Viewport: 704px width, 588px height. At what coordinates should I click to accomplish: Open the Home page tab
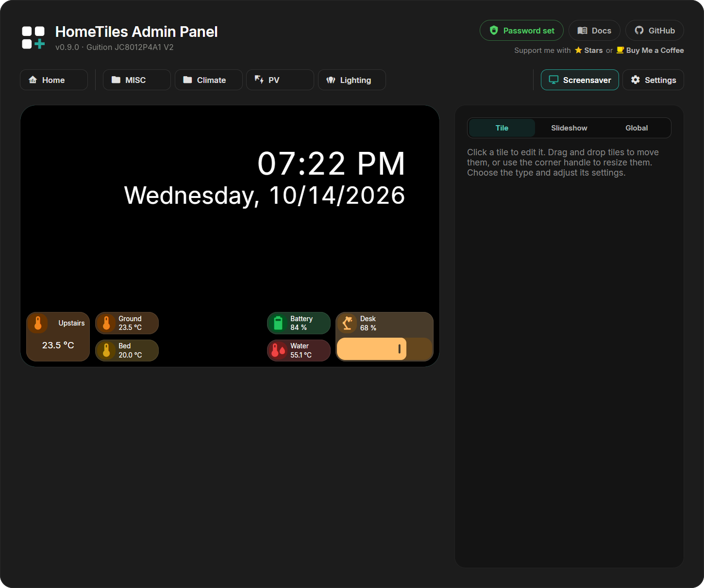(x=54, y=80)
